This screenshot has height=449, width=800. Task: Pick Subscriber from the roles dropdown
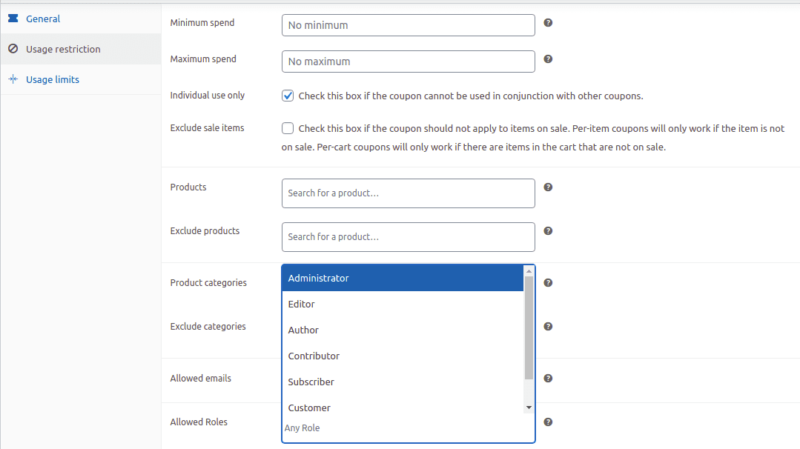(x=403, y=382)
